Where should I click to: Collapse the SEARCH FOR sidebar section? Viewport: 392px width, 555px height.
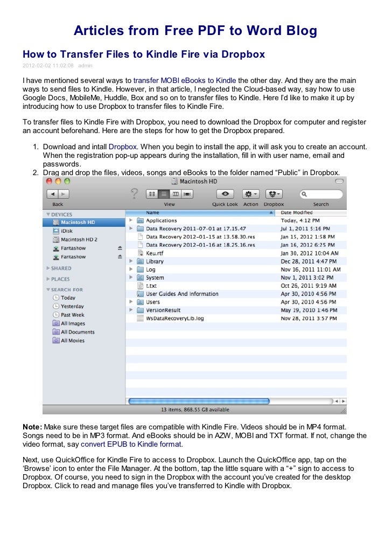[x=48, y=289]
